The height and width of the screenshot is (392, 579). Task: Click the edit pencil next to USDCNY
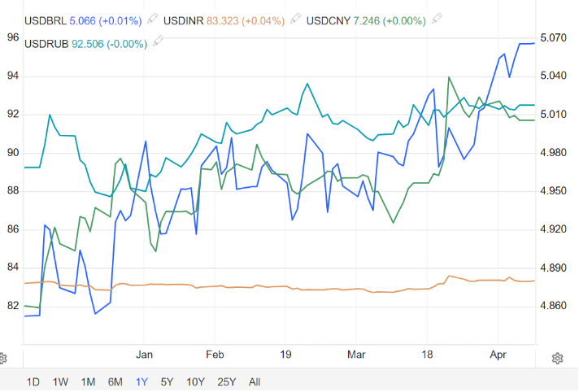point(437,18)
